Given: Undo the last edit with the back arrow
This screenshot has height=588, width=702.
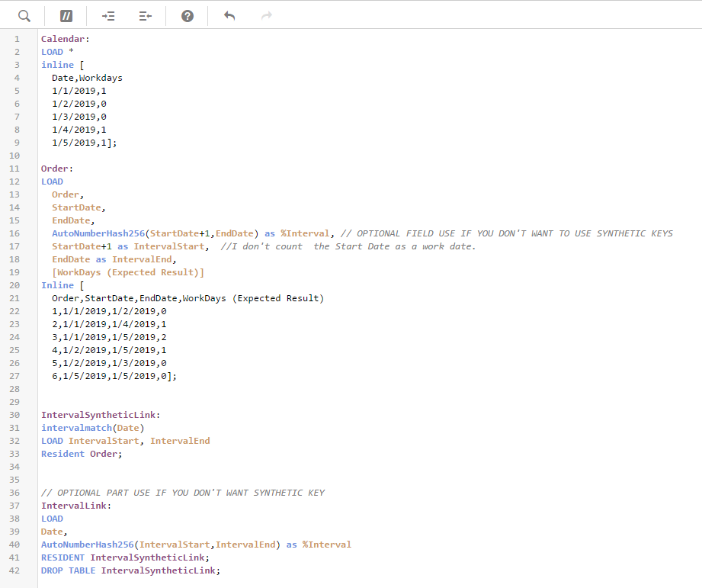Looking at the screenshot, I should pos(229,16).
